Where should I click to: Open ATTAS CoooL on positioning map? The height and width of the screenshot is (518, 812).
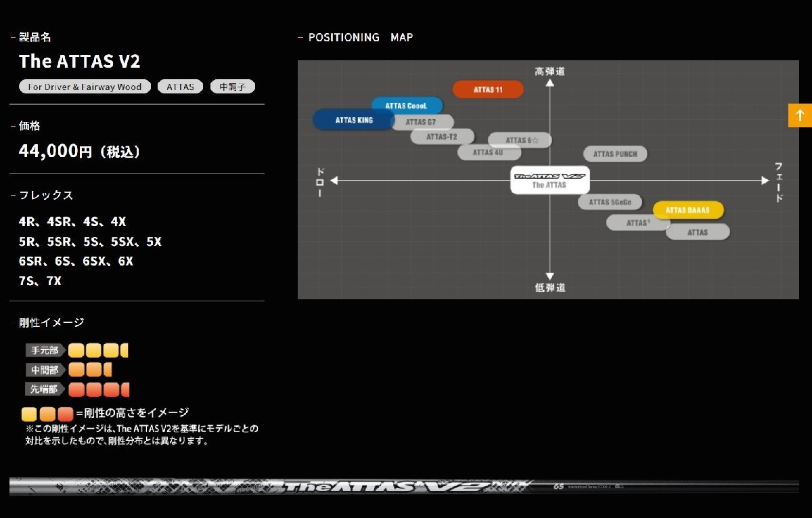407,106
